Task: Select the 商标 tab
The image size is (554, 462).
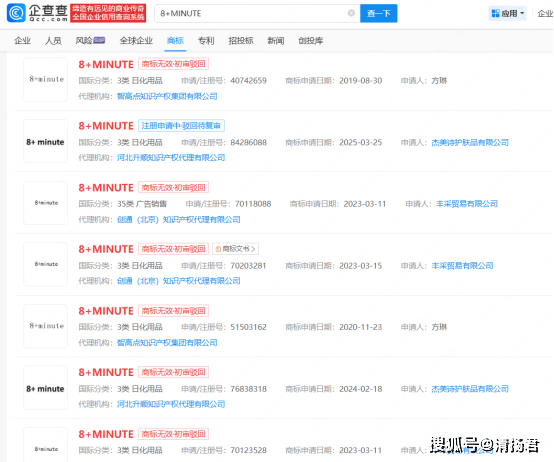Action: (x=175, y=41)
